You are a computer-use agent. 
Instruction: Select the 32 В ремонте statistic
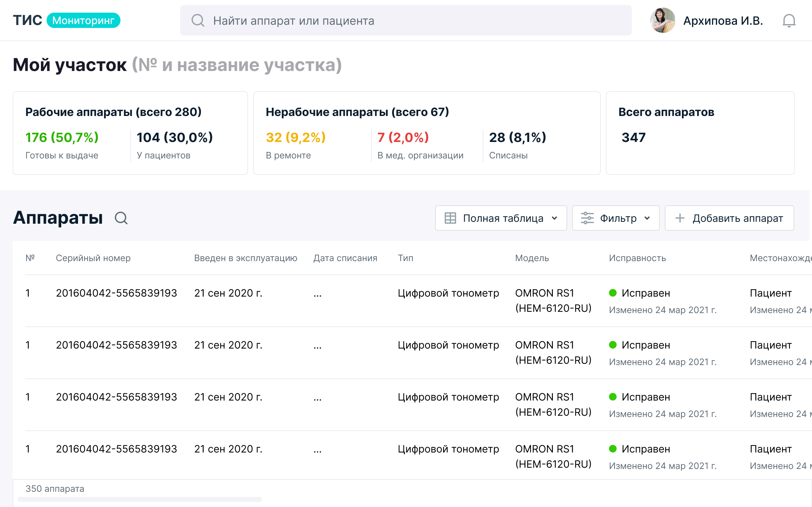point(296,138)
